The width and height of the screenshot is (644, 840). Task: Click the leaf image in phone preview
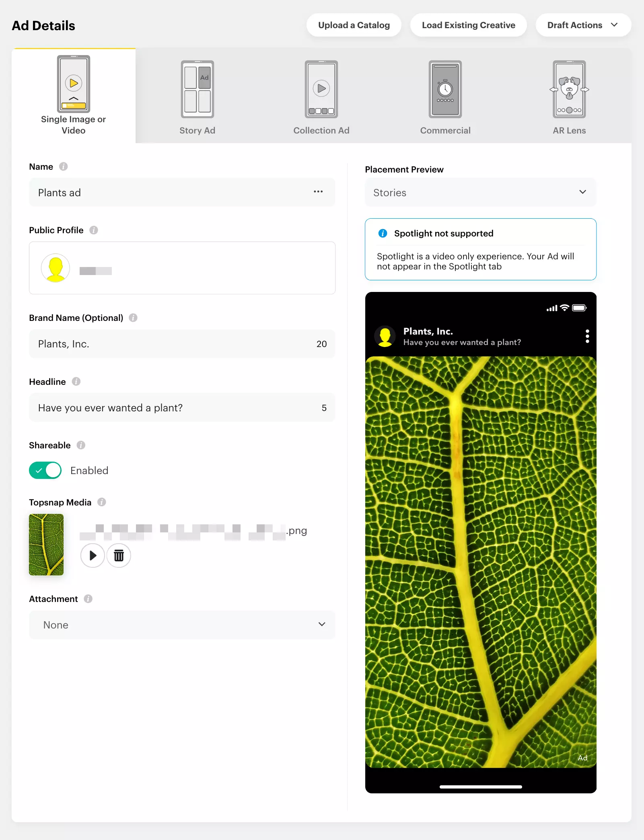[481, 562]
